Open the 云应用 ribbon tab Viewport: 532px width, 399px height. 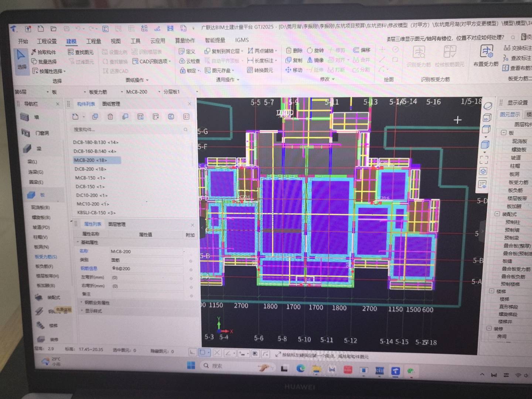(x=158, y=41)
